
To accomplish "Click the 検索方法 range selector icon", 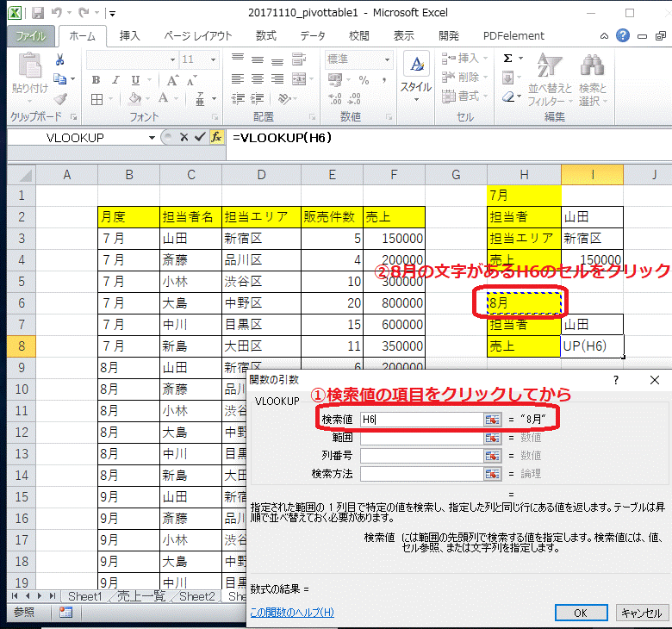I will point(492,473).
